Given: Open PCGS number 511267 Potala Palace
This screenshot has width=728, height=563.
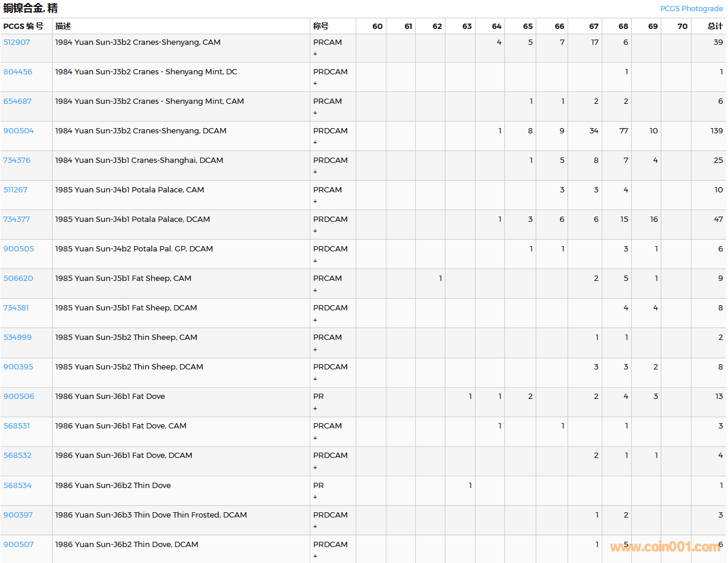Looking at the screenshot, I should (15, 190).
